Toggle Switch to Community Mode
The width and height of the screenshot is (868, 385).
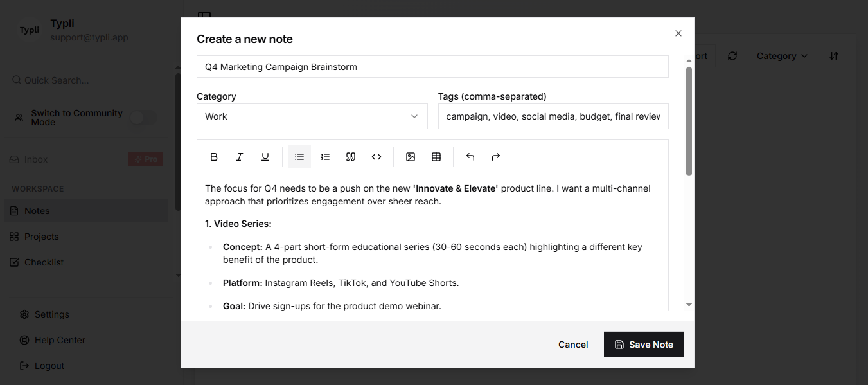coord(143,118)
